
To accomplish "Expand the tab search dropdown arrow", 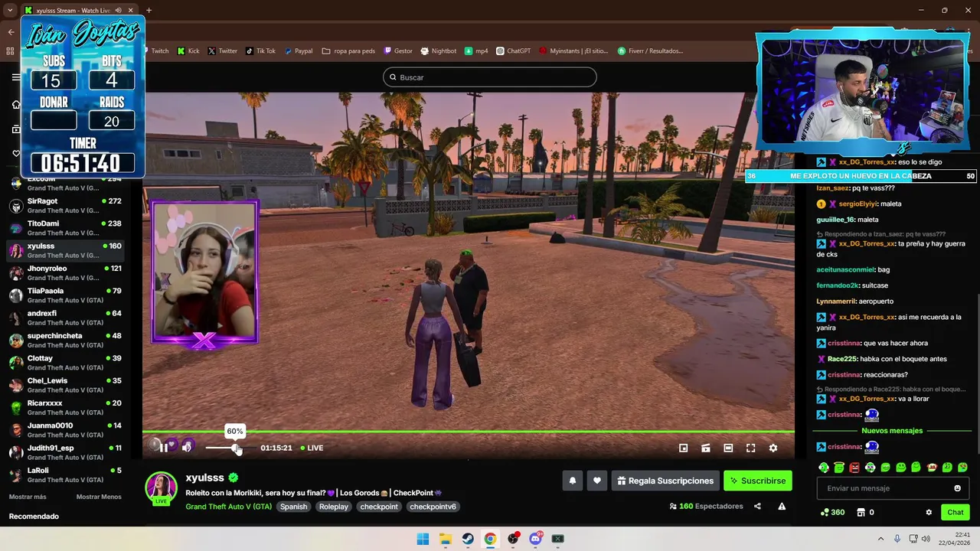I will click(10, 10).
